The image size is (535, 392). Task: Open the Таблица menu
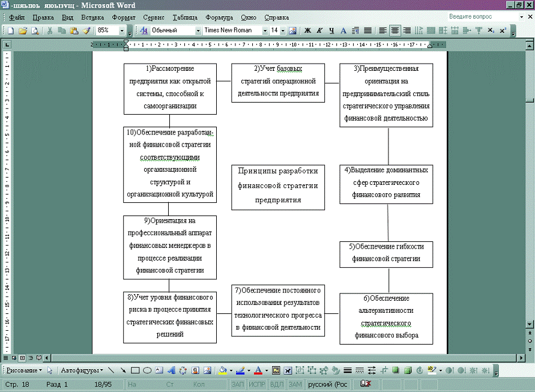click(184, 17)
